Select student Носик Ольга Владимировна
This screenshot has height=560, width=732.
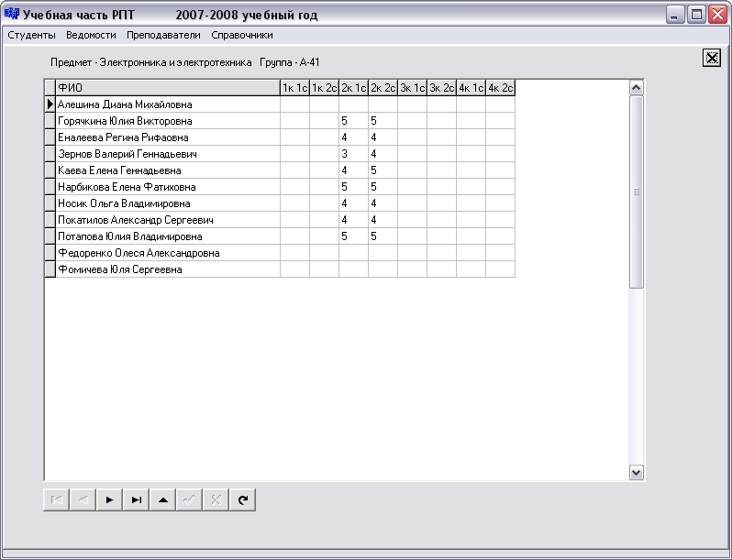(x=168, y=203)
